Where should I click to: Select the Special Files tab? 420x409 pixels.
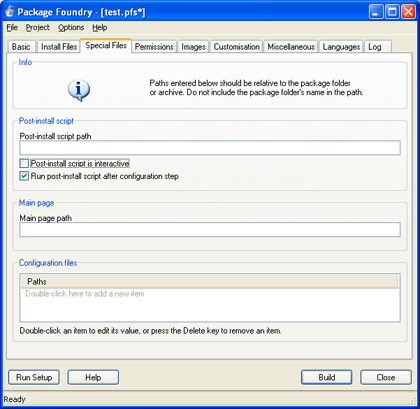[x=106, y=45]
